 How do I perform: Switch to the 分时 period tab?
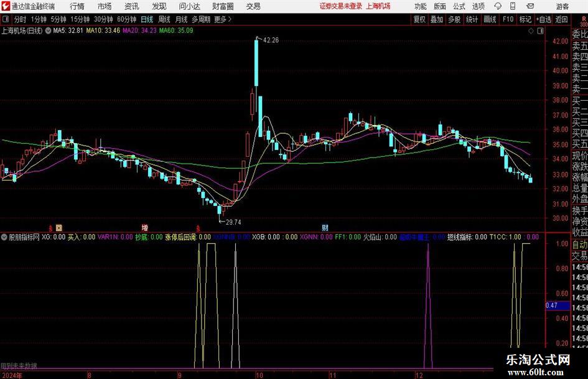coord(20,19)
